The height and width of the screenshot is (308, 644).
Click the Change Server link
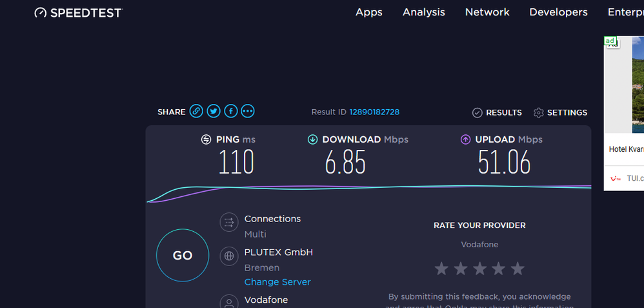coord(277,282)
